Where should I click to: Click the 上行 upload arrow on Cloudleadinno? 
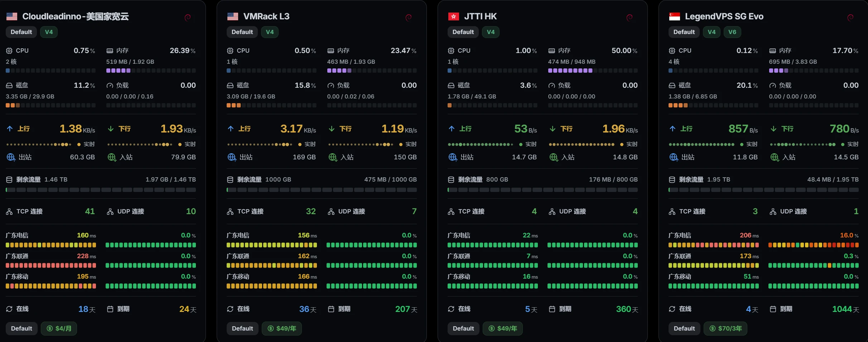(x=10, y=129)
